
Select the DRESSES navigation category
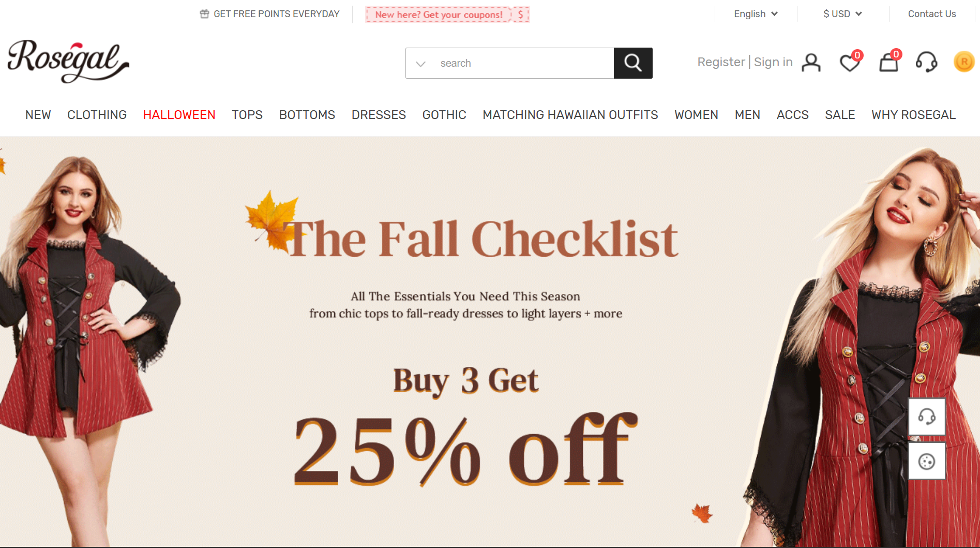(379, 115)
